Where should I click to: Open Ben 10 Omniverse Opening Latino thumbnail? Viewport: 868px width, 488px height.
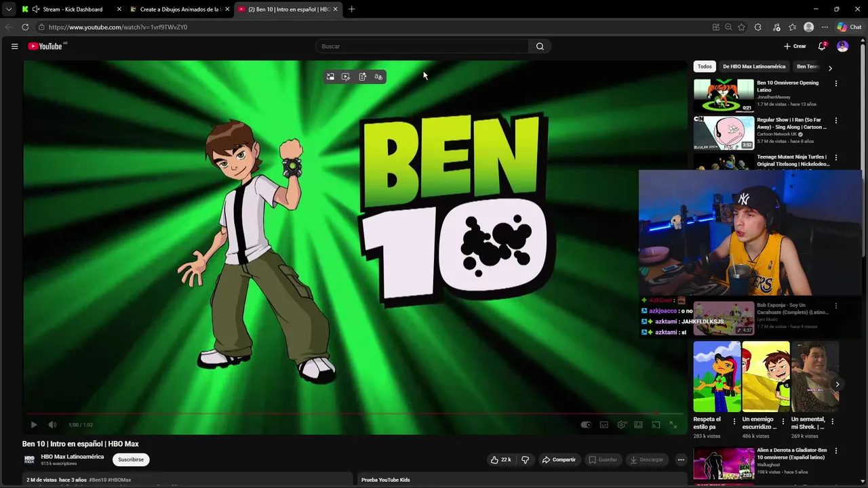pyautogui.click(x=724, y=96)
